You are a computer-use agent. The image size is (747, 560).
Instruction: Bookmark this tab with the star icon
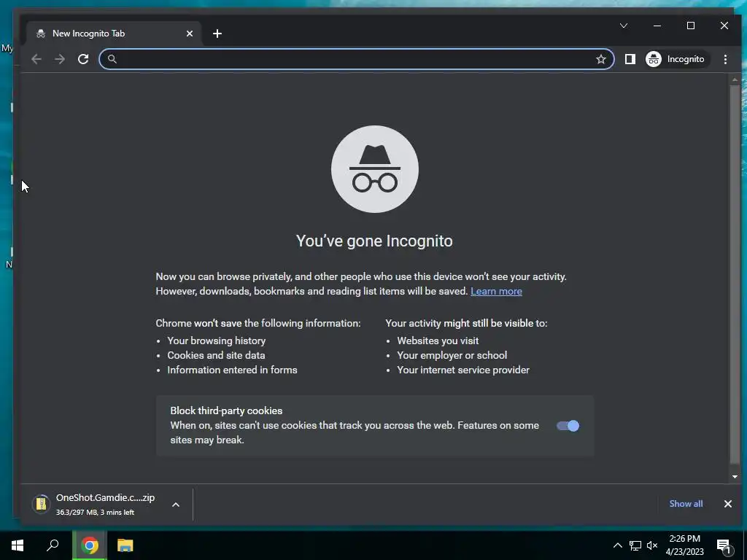click(x=601, y=59)
